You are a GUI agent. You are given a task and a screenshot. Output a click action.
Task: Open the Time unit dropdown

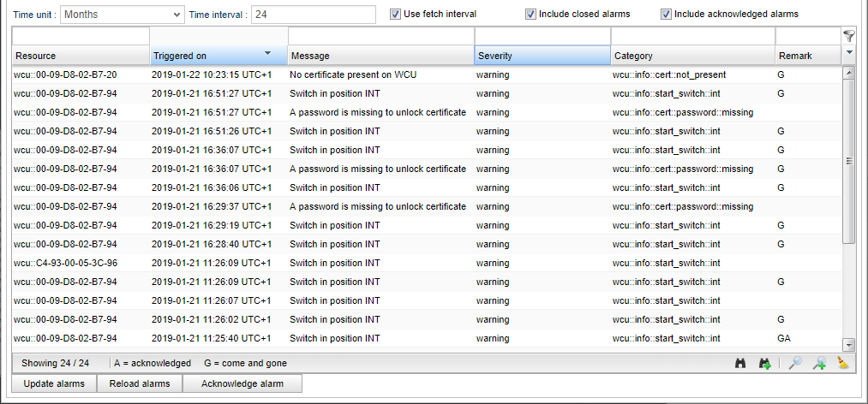[122, 15]
